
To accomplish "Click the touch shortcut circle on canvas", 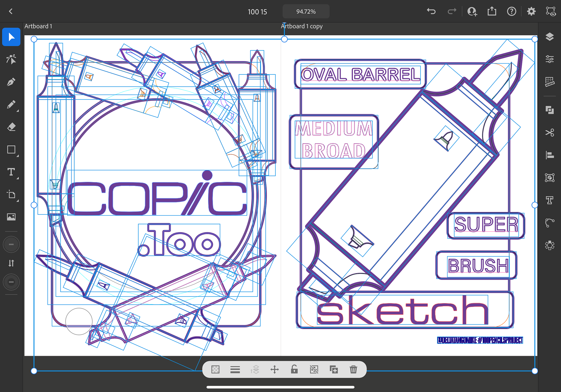I will [79, 321].
